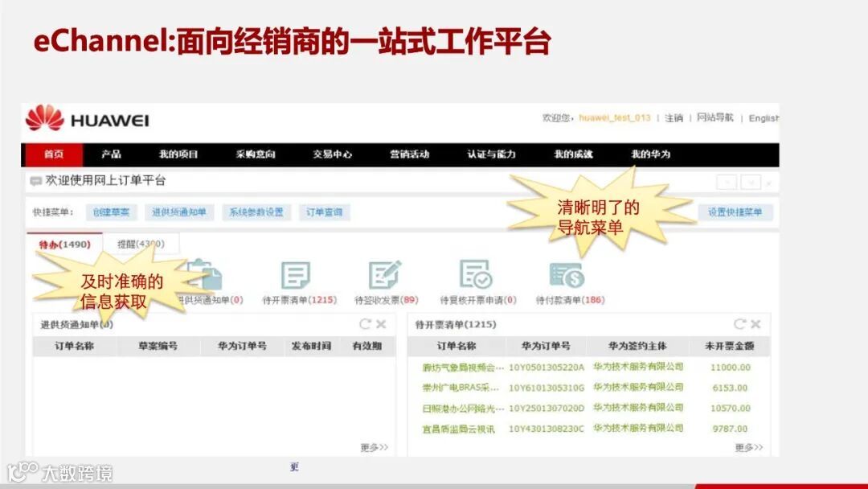The image size is (868, 489).
Task: Open the 进供货通知单 clipboard icon
Action: tap(207, 275)
